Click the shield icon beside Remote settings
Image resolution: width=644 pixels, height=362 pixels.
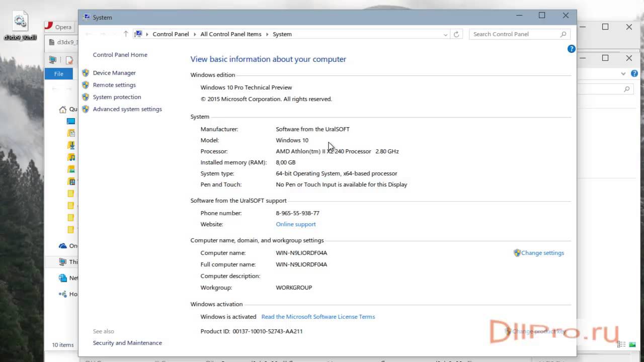click(x=86, y=85)
